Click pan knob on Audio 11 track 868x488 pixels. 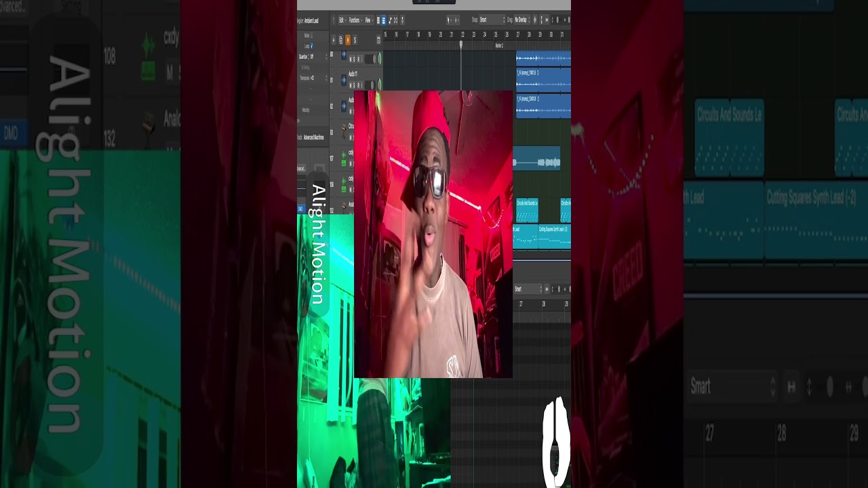pos(379,85)
